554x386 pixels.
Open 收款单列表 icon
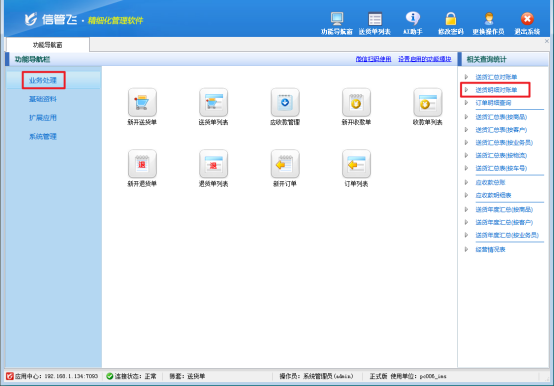pyautogui.click(x=428, y=102)
